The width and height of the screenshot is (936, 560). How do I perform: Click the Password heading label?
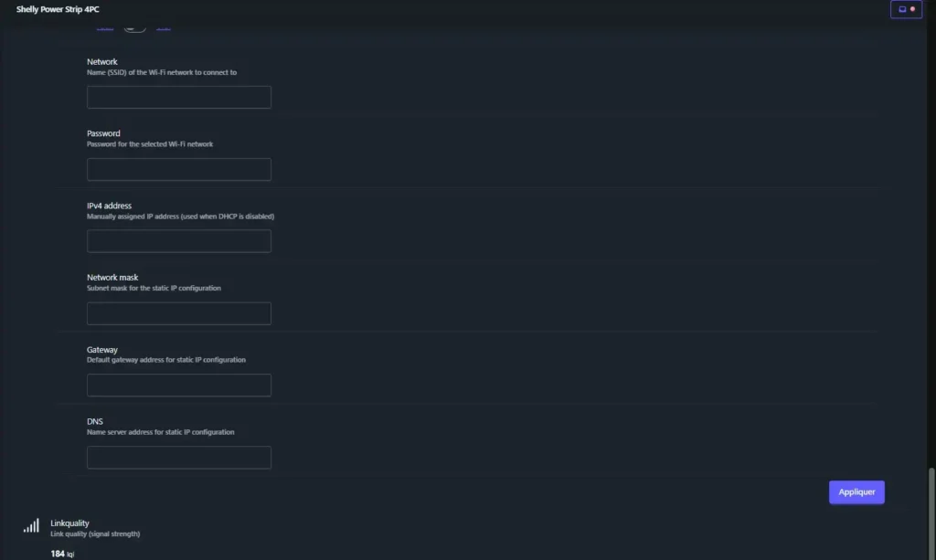(103, 133)
